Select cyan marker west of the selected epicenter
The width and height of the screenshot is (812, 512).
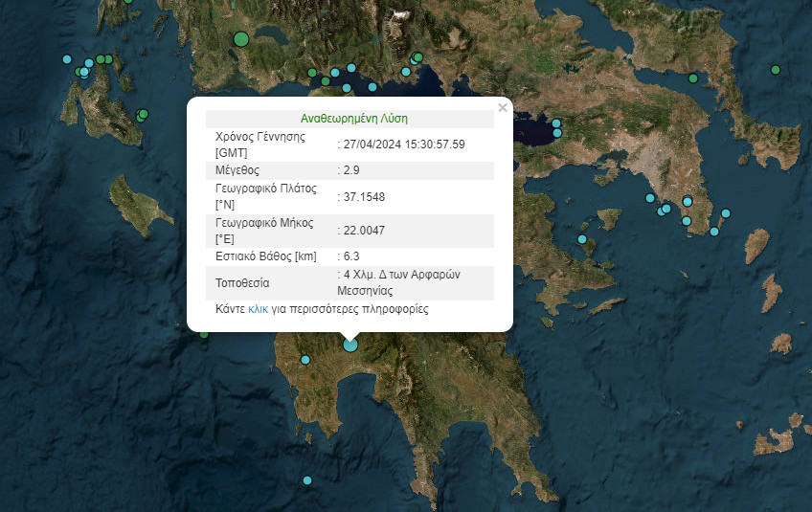[x=305, y=360]
